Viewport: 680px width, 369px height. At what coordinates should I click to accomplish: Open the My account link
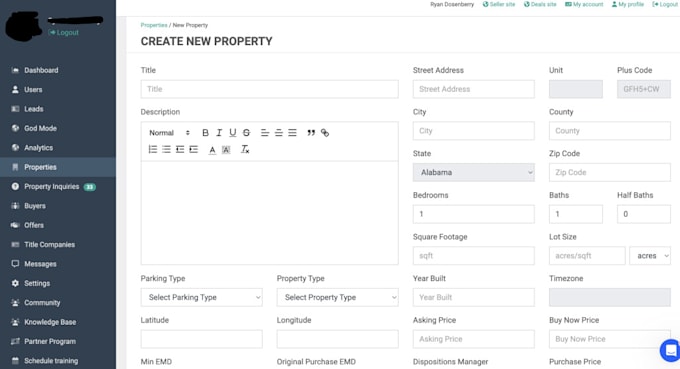click(584, 4)
